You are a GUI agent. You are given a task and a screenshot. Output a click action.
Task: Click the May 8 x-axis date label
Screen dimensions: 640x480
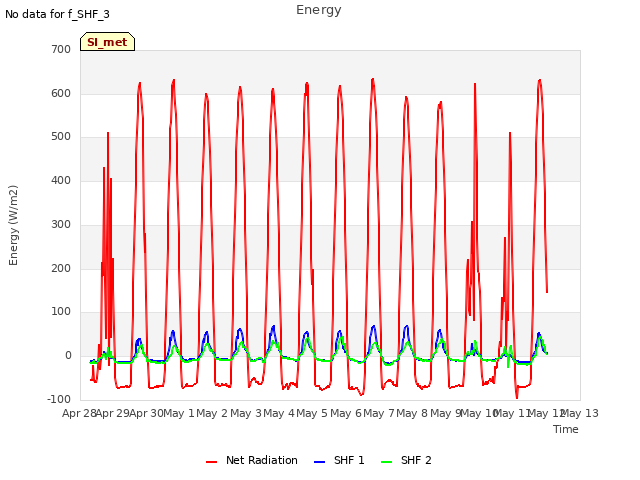click(412, 413)
